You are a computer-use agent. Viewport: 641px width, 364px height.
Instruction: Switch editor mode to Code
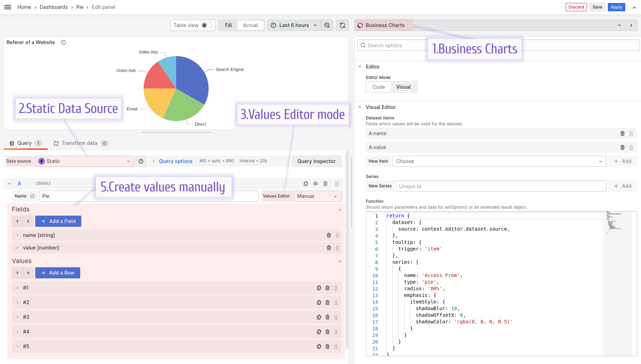coord(378,87)
